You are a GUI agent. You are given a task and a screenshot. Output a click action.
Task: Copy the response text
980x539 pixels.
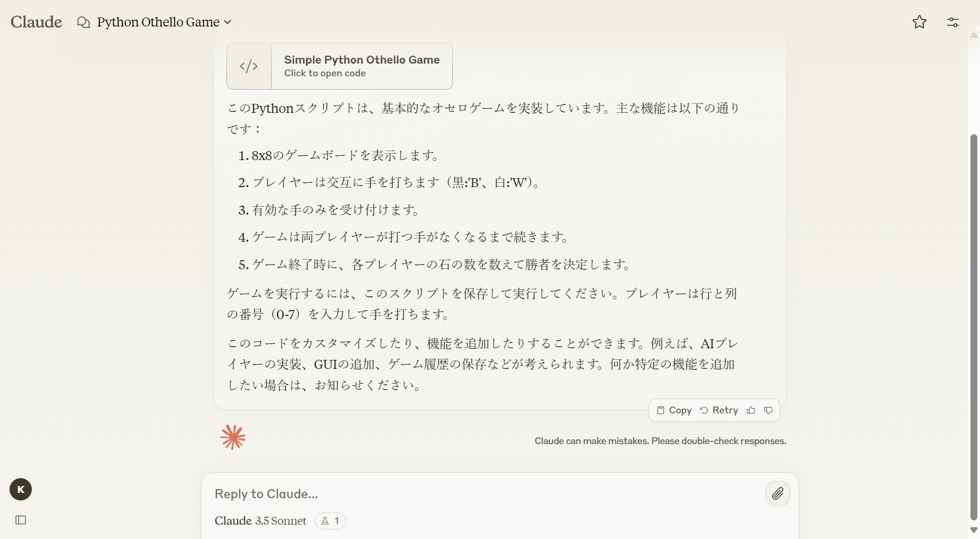click(x=674, y=410)
